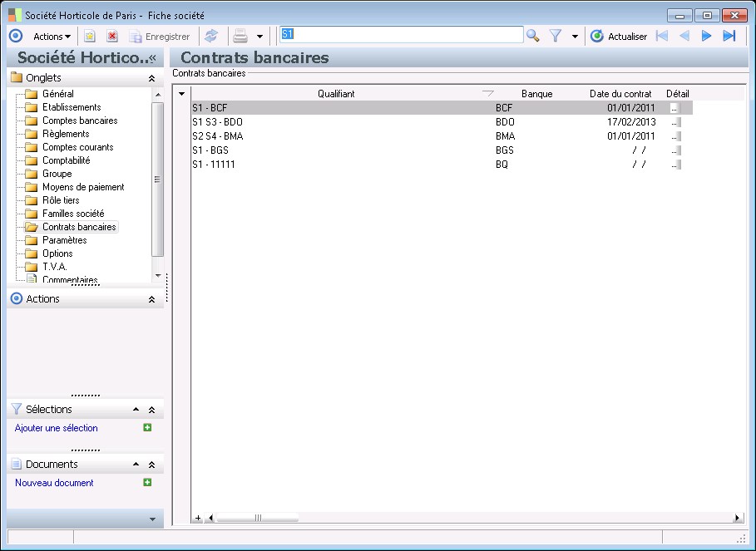Open the Comptes bancaires folder
This screenshot has width=756, height=551.
point(79,121)
